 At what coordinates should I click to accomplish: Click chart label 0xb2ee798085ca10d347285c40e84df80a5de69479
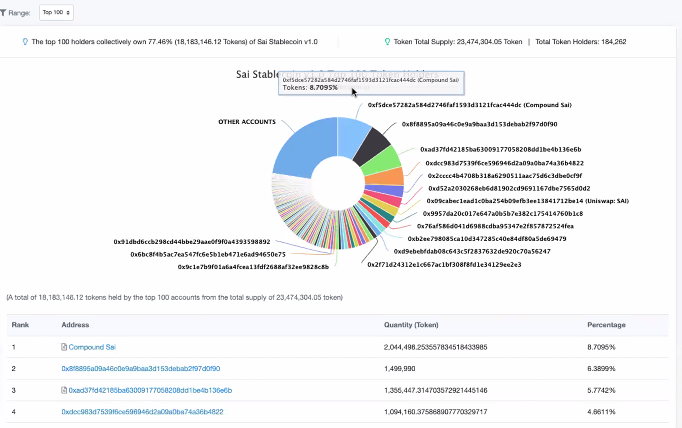coord(487,239)
